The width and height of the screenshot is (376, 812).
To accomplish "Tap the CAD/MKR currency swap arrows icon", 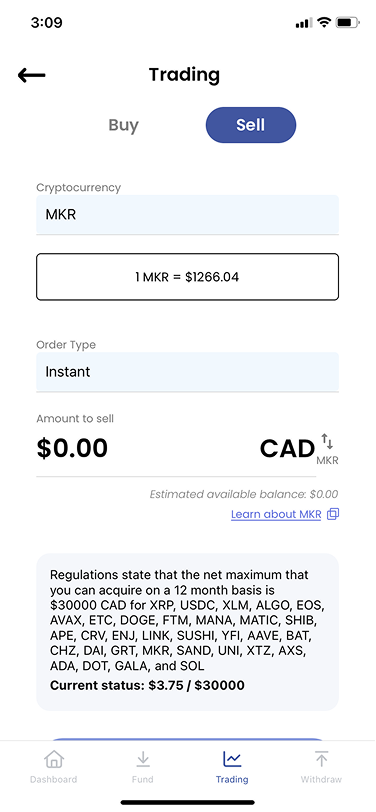I will pos(327,441).
